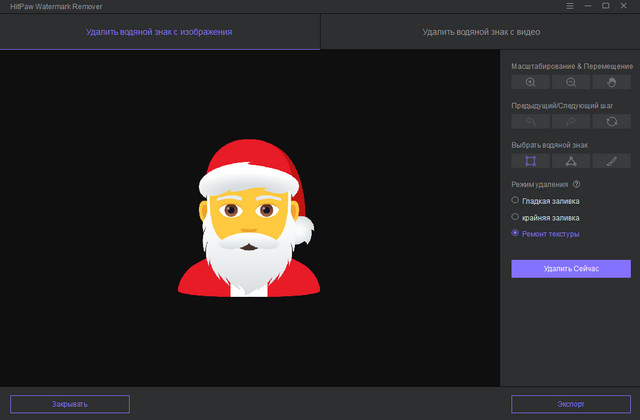640x420 pixels.
Task: Click the redo next step arrow
Action: pyautogui.click(x=571, y=121)
